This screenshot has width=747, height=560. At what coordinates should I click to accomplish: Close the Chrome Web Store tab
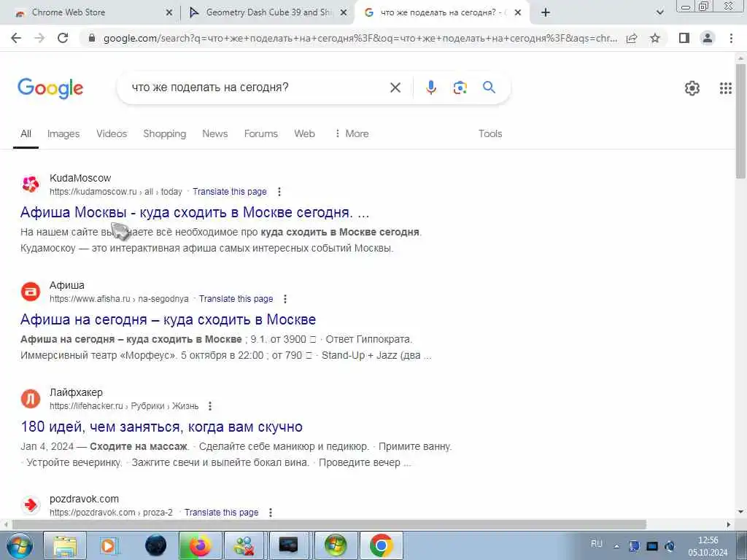[x=169, y=12]
